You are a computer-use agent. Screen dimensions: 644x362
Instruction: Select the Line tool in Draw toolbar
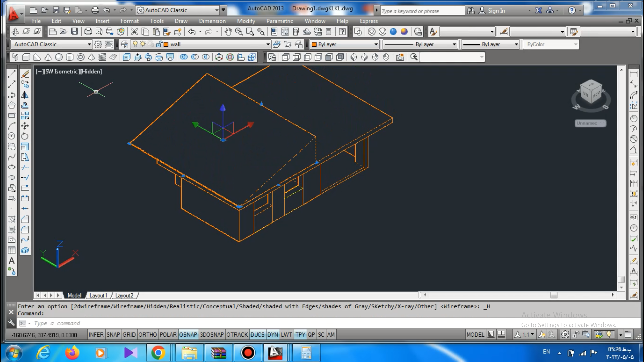tap(12, 74)
